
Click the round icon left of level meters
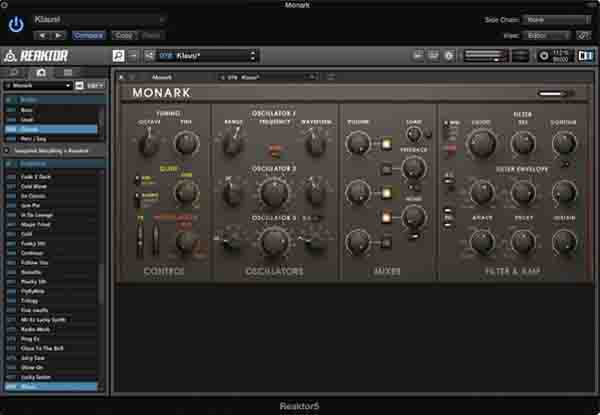pos(449,56)
